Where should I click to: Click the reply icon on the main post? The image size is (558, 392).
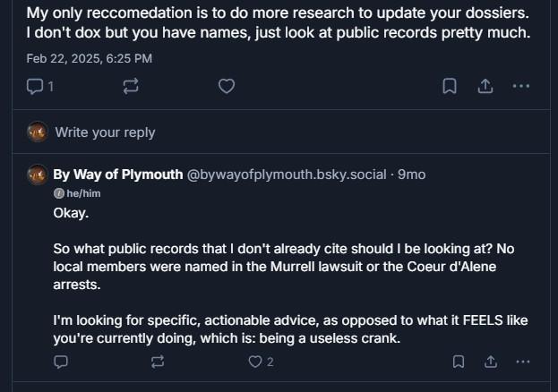click(36, 87)
